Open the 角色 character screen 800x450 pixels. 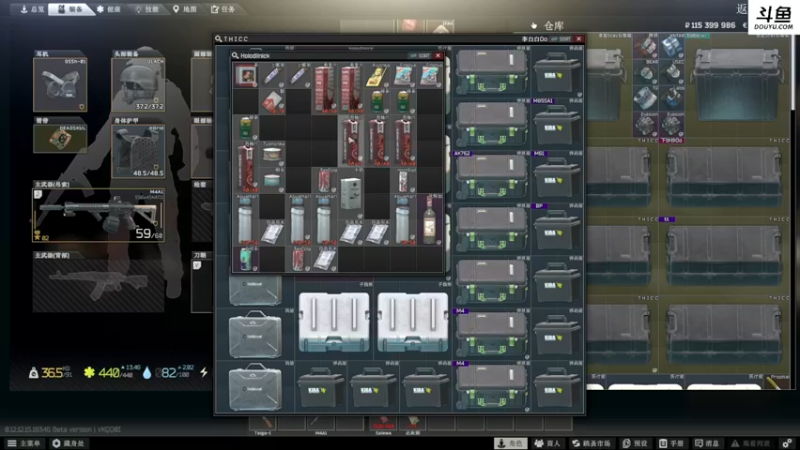click(x=510, y=443)
